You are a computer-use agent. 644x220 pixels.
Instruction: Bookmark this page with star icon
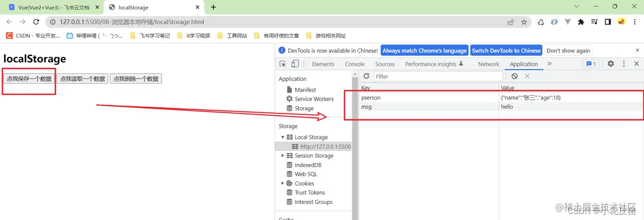click(524, 22)
